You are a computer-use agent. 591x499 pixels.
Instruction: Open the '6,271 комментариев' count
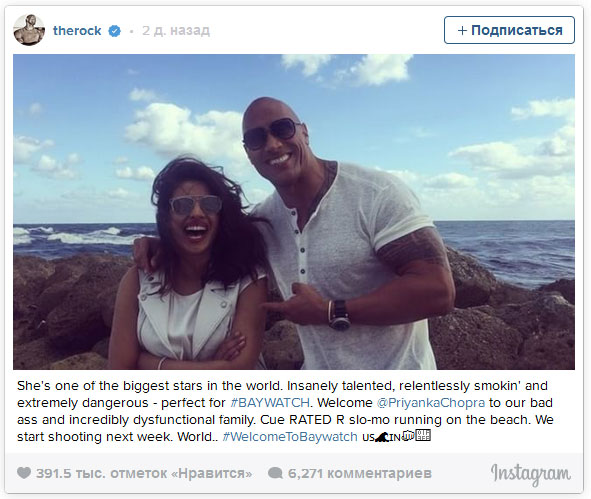coord(360,473)
